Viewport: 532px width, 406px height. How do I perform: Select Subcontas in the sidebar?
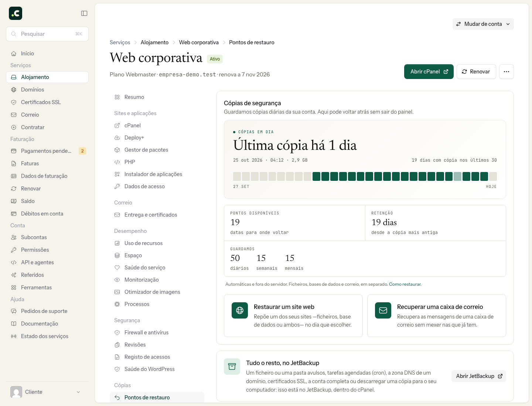pos(47,237)
